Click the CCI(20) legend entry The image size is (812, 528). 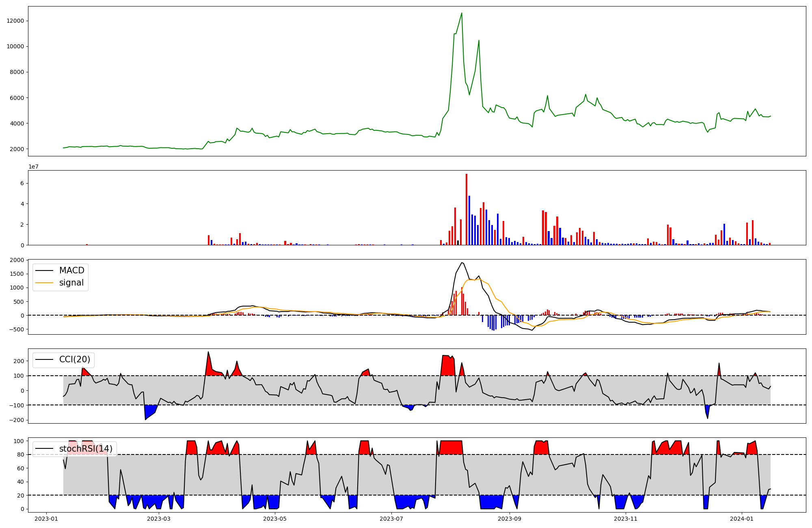pos(74,360)
